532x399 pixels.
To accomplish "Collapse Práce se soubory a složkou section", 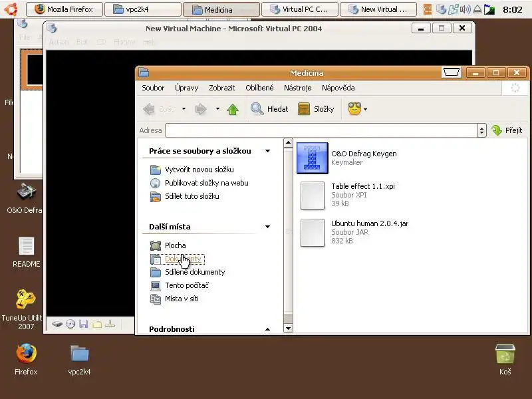I will point(268,151).
